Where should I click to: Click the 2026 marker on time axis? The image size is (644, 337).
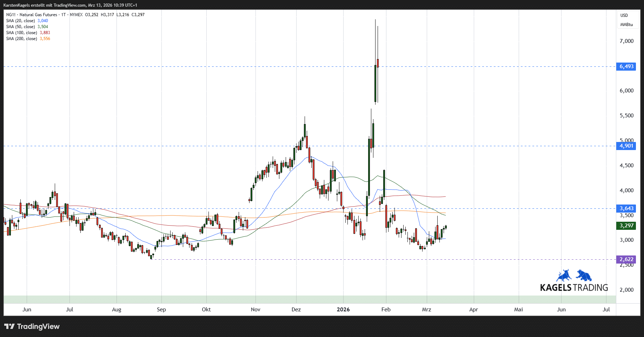pos(343,310)
